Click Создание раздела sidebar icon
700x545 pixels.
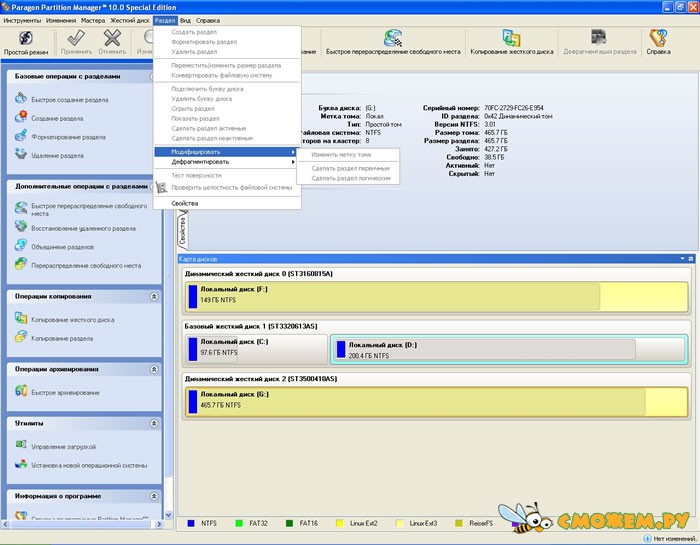tap(21, 117)
